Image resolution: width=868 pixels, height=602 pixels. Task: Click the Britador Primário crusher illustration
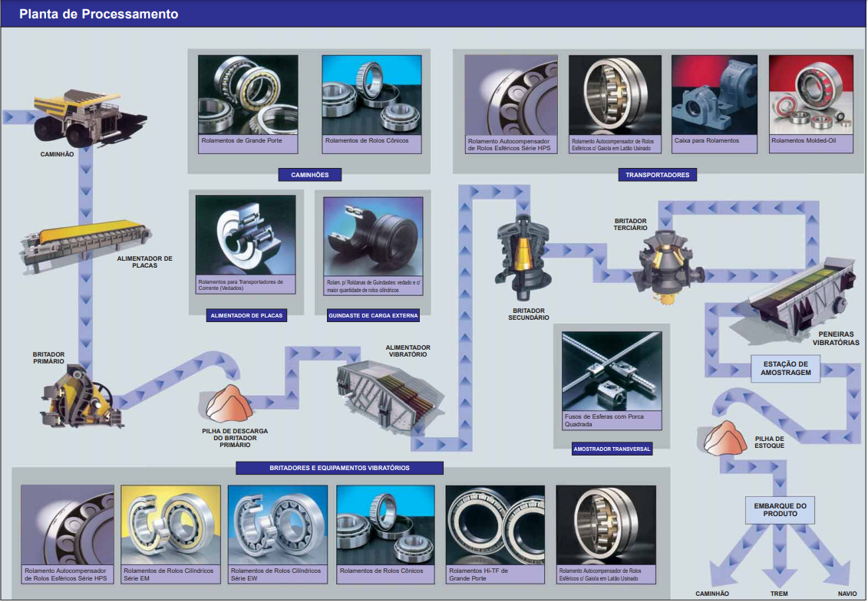pos(81,396)
